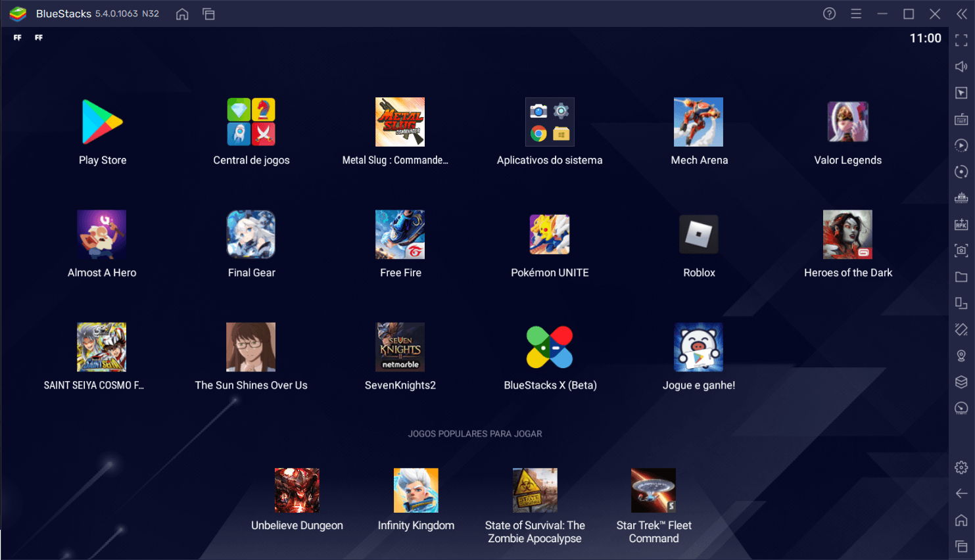Screen dimensions: 975x560
Task: Click the sidebar recent apps icon
Action: 961,546
